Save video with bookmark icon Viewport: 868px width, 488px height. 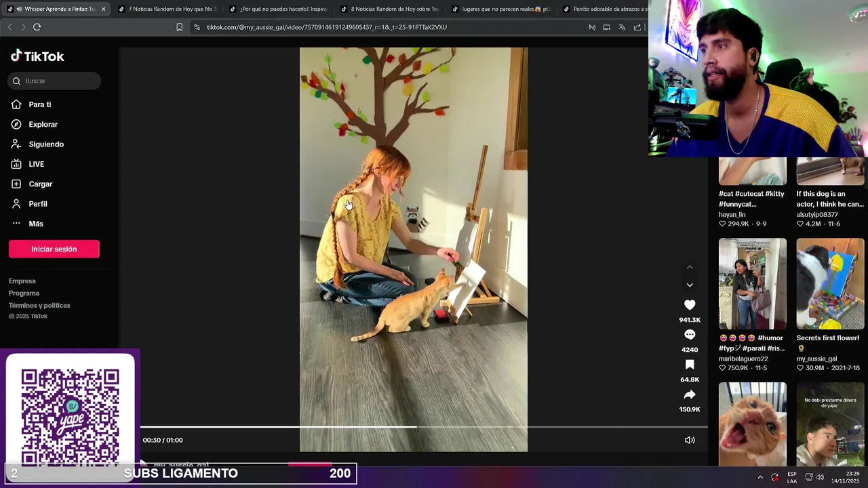coord(690,365)
